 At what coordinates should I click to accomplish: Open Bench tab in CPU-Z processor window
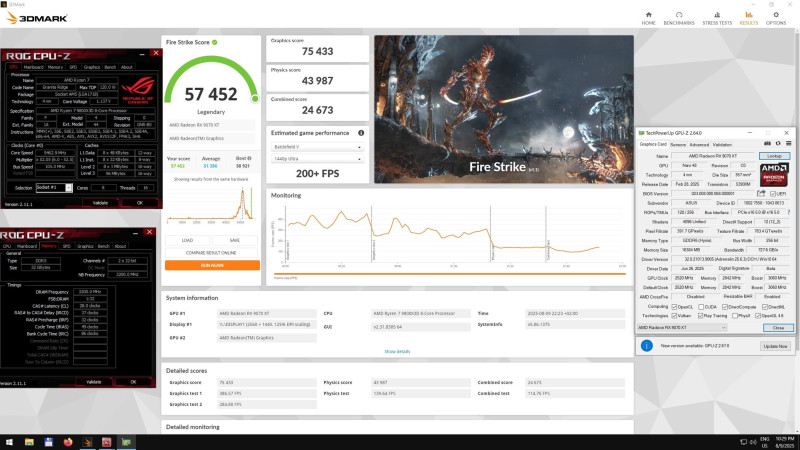tap(110, 67)
